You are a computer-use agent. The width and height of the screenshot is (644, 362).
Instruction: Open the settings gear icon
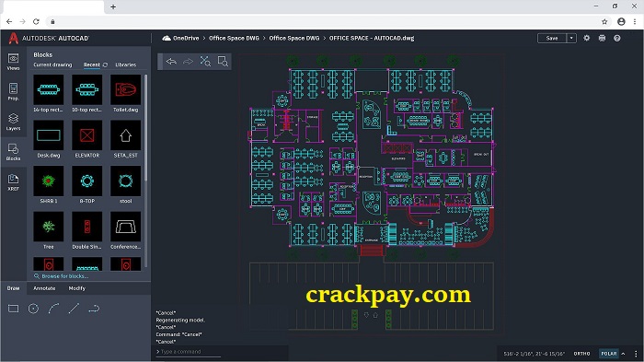click(x=587, y=38)
